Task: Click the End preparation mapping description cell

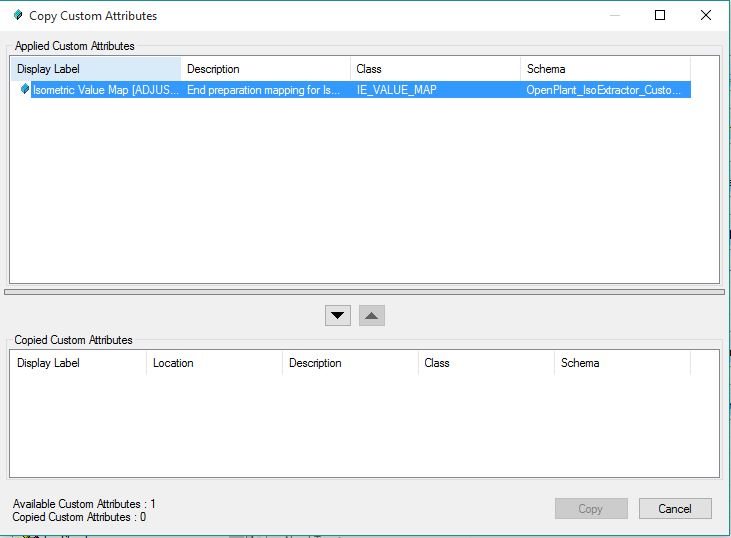Action: [x=263, y=90]
